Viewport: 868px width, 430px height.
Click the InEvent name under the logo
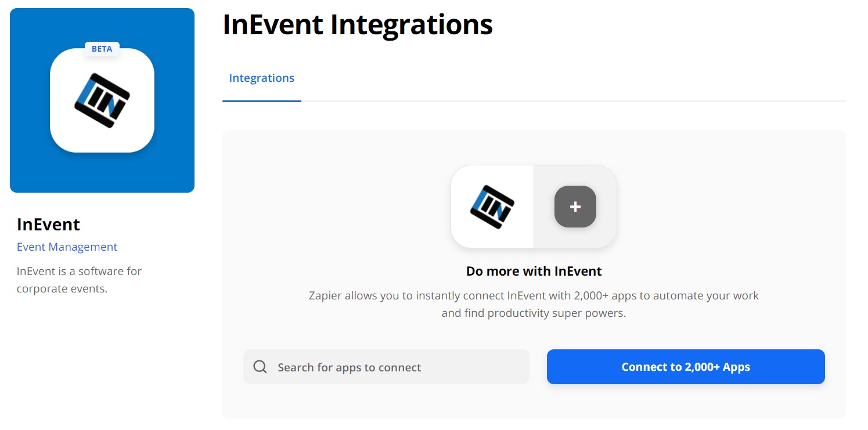pos(49,224)
